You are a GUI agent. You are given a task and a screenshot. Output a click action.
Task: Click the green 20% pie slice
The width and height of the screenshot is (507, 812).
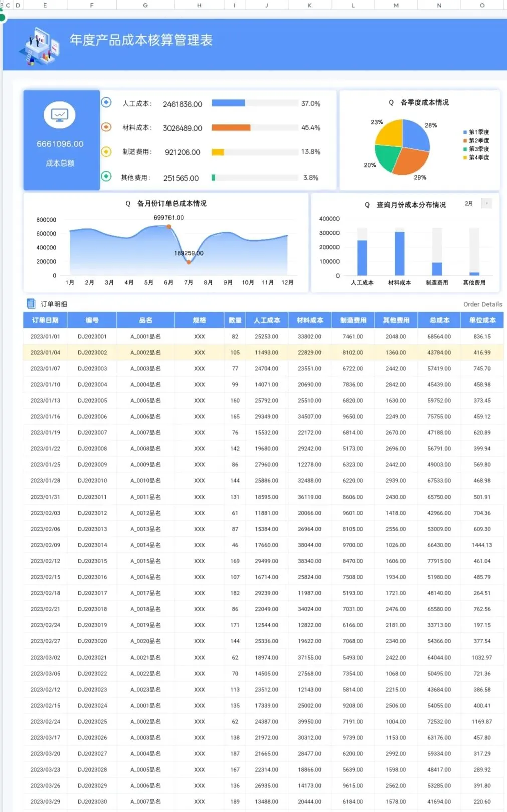pyautogui.click(x=388, y=157)
